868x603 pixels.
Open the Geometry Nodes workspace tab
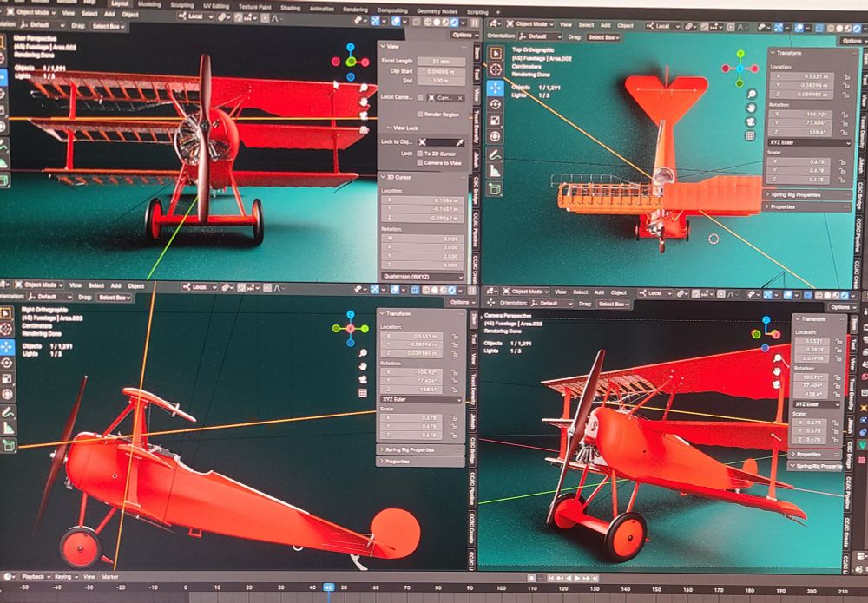437,11
